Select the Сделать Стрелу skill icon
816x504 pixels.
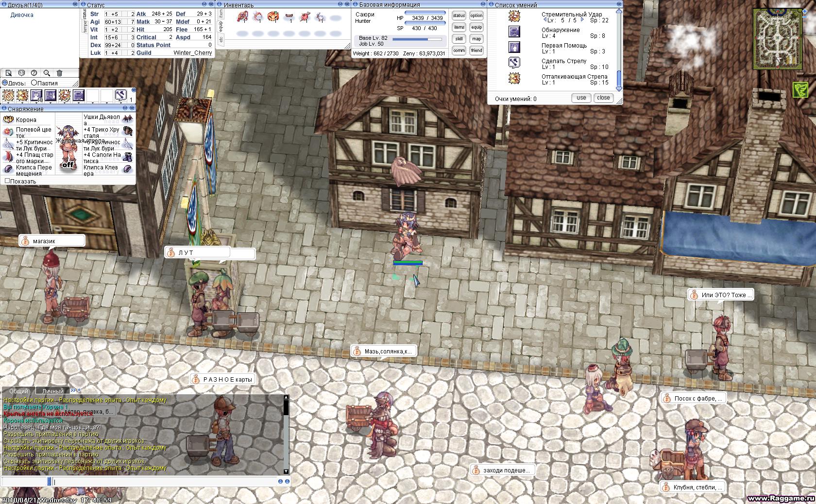tap(514, 63)
